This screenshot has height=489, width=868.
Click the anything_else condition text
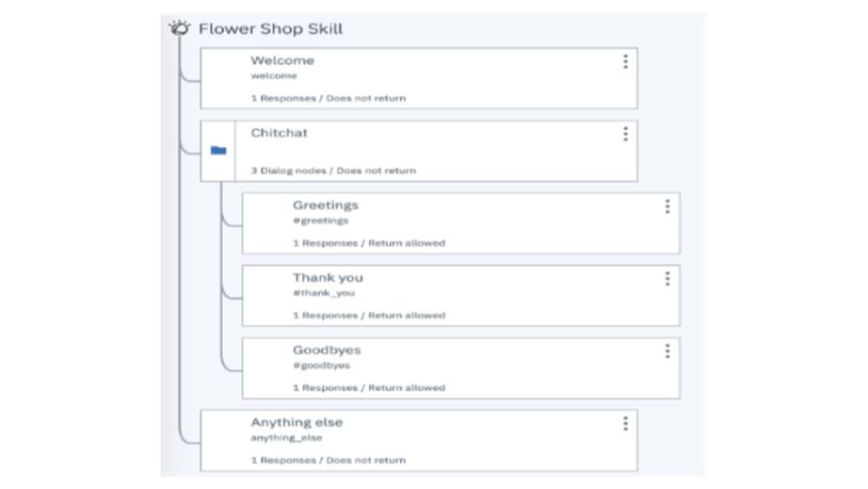(x=286, y=438)
